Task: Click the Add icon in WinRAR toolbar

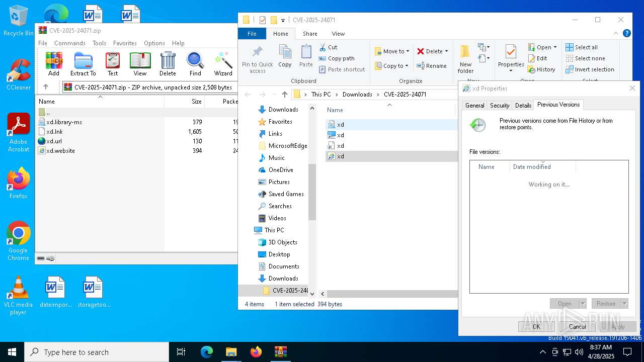Action: click(54, 64)
